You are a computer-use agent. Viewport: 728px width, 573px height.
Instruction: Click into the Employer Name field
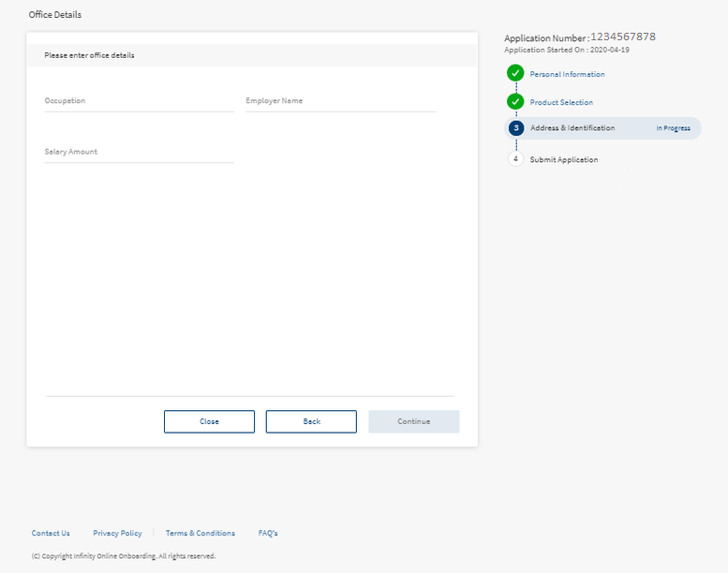340,101
